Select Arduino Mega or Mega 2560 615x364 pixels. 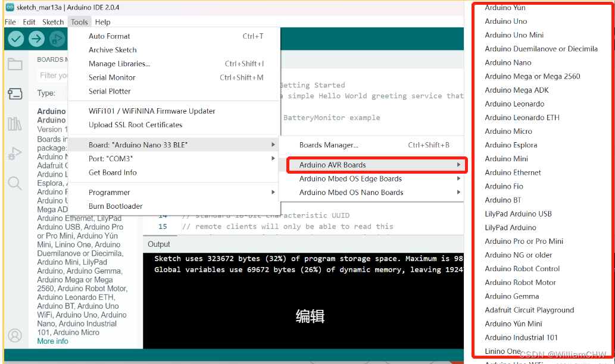[x=532, y=76]
